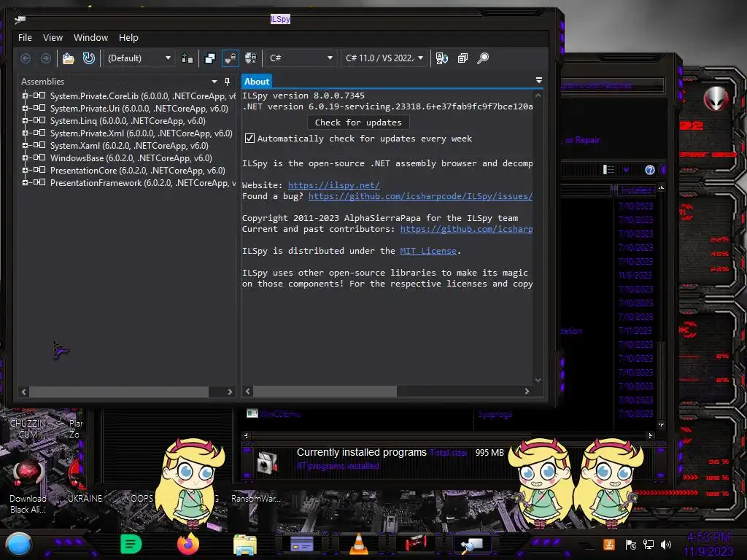The image size is (747, 560).
Task: Launch Firefox from the taskbar
Action: 187,544
